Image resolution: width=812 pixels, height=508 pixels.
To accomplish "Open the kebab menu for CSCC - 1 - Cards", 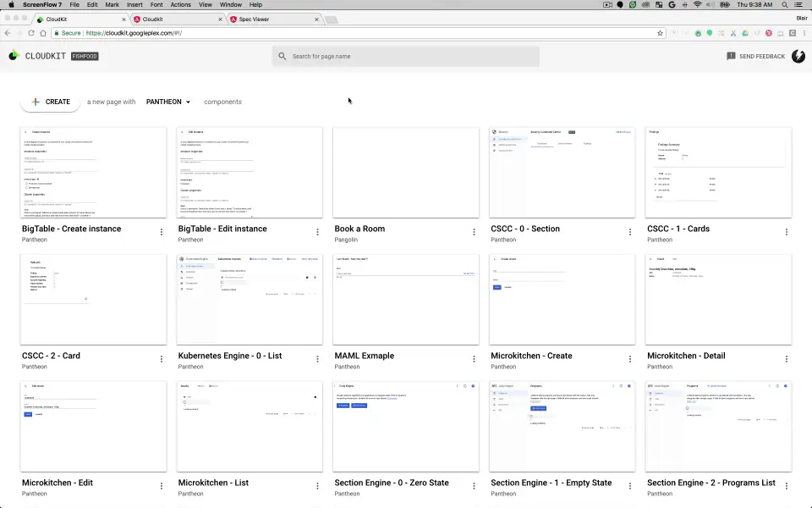I will pyautogui.click(x=787, y=232).
